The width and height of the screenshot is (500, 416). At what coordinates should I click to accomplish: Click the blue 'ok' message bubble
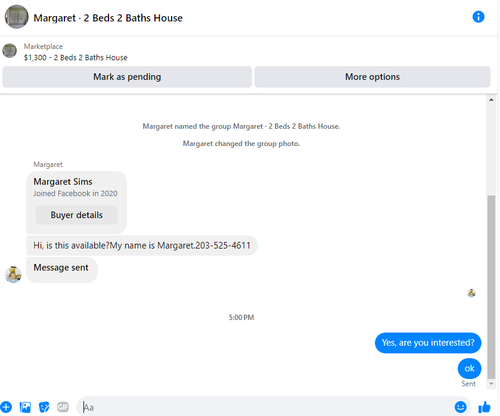(469, 368)
